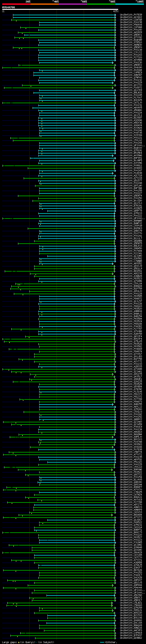This screenshot has height=644, width=146.
Task: Select the UniRef100_C1FHQ8 label
Action: (131, 27)
